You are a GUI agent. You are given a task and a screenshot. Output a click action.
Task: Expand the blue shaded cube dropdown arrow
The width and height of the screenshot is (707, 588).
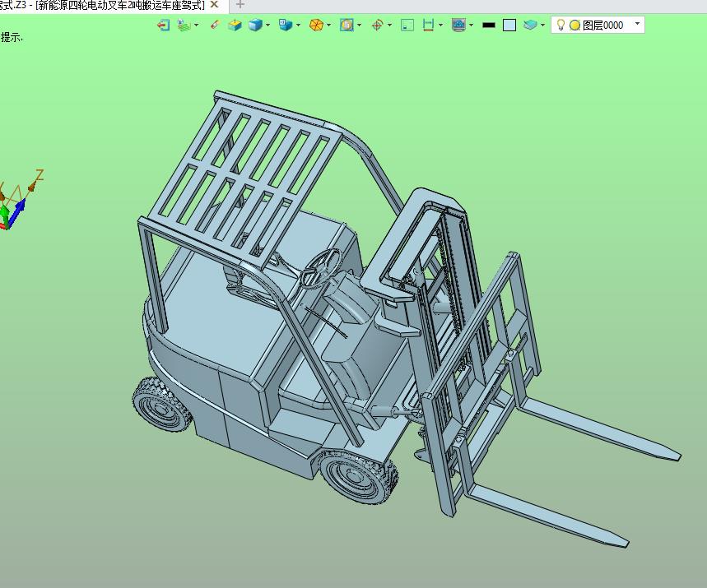click(x=267, y=25)
